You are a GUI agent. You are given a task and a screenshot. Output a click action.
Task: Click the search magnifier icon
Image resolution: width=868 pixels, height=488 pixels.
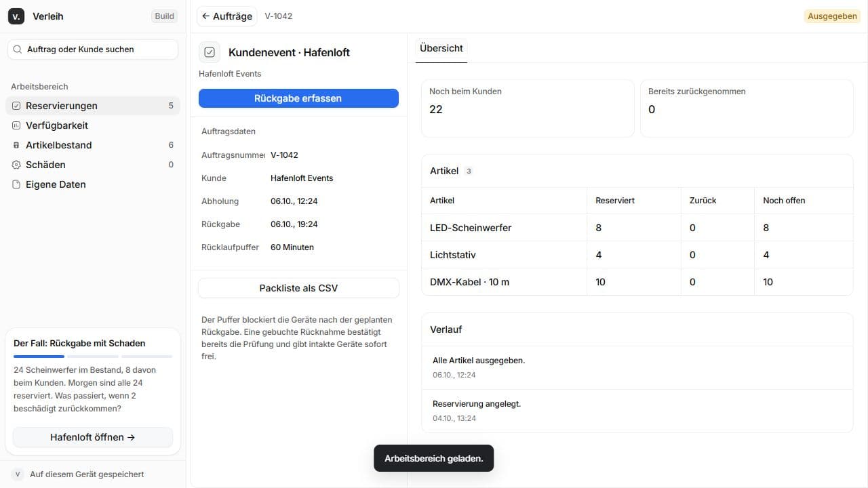(18, 49)
